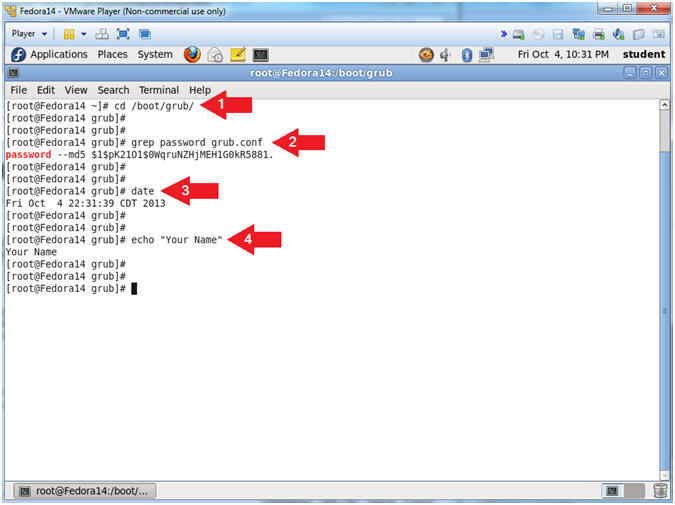Click the terminal scrollbar up arrow
This screenshot has height=505, width=675.
665,105
